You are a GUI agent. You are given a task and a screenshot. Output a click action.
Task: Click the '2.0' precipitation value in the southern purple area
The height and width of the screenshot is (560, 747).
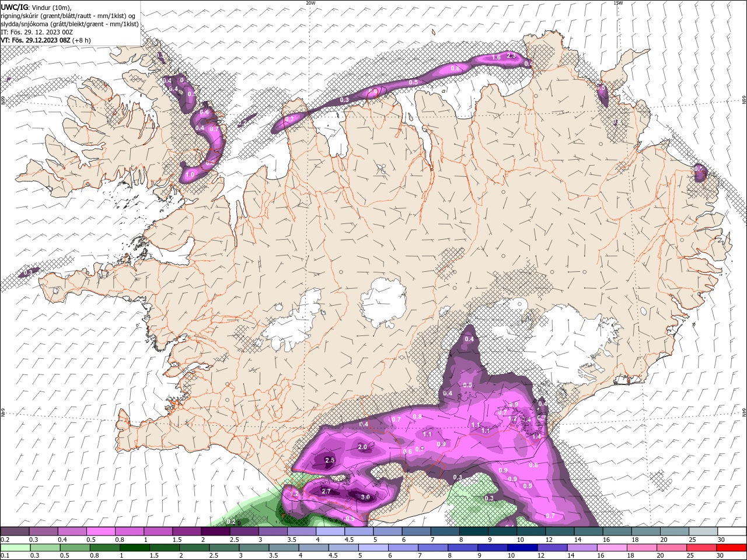point(362,447)
